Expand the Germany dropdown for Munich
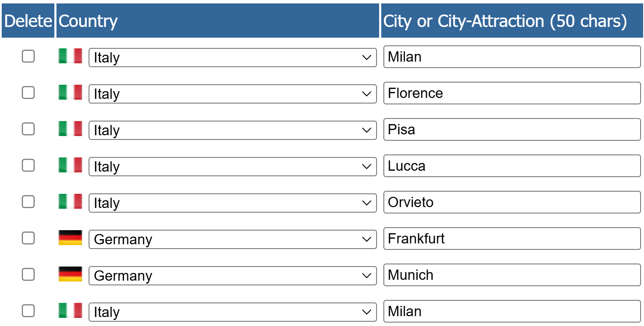The height and width of the screenshot is (326, 644). (233, 276)
